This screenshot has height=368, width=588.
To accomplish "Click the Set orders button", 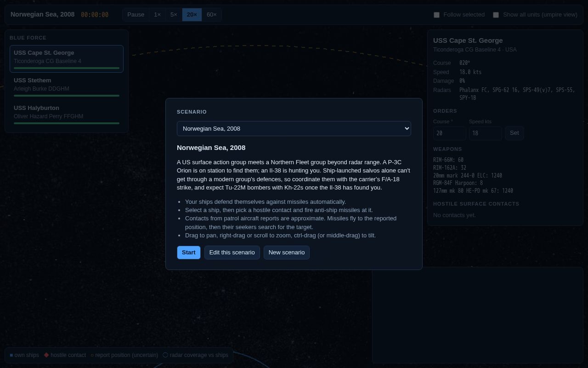I will pyautogui.click(x=514, y=133).
